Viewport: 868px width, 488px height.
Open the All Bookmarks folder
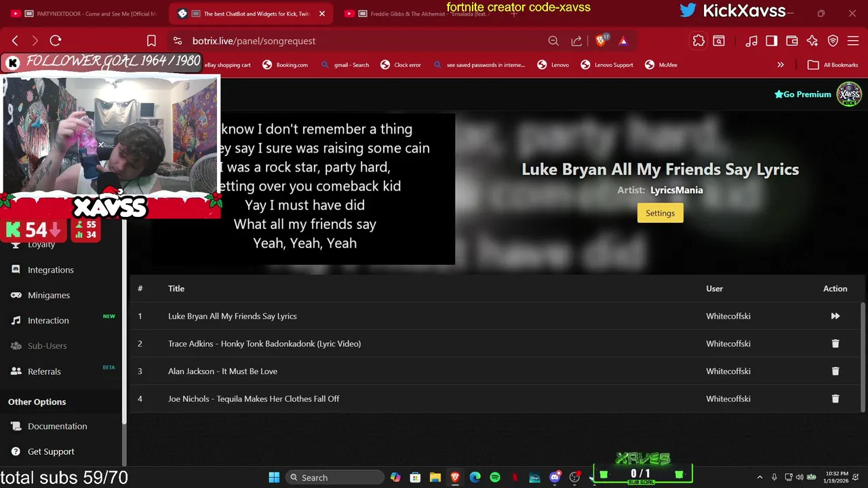(x=833, y=65)
